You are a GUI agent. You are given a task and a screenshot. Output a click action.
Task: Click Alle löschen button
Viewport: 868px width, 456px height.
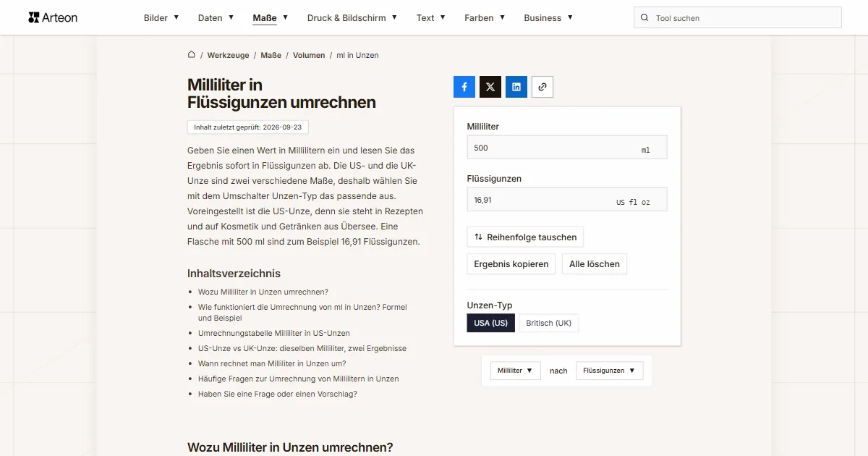click(x=595, y=264)
